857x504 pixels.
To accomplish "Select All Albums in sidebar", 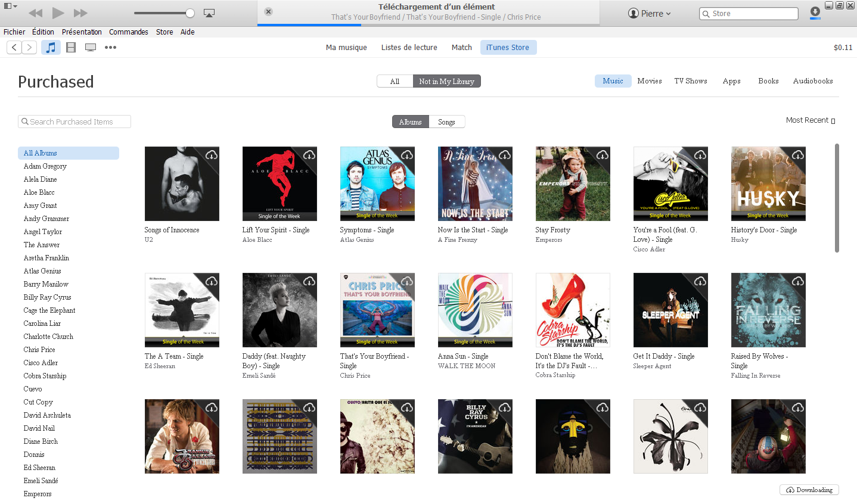I will click(69, 153).
